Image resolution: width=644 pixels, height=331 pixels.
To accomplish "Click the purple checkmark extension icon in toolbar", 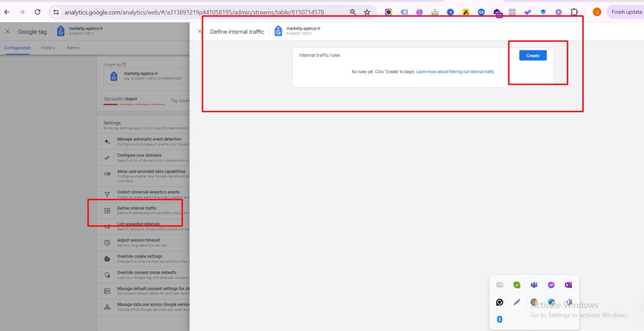I will coord(528,12).
